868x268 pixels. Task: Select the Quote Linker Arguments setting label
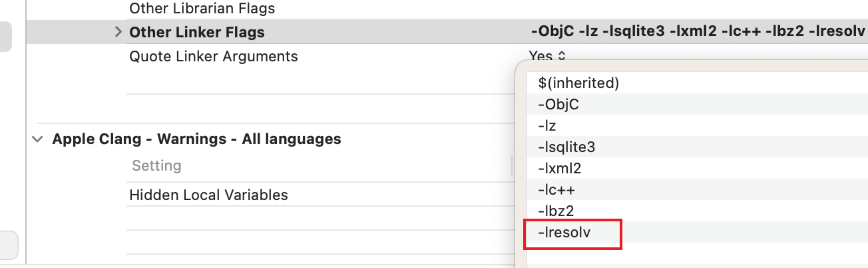[x=213, y=57]
